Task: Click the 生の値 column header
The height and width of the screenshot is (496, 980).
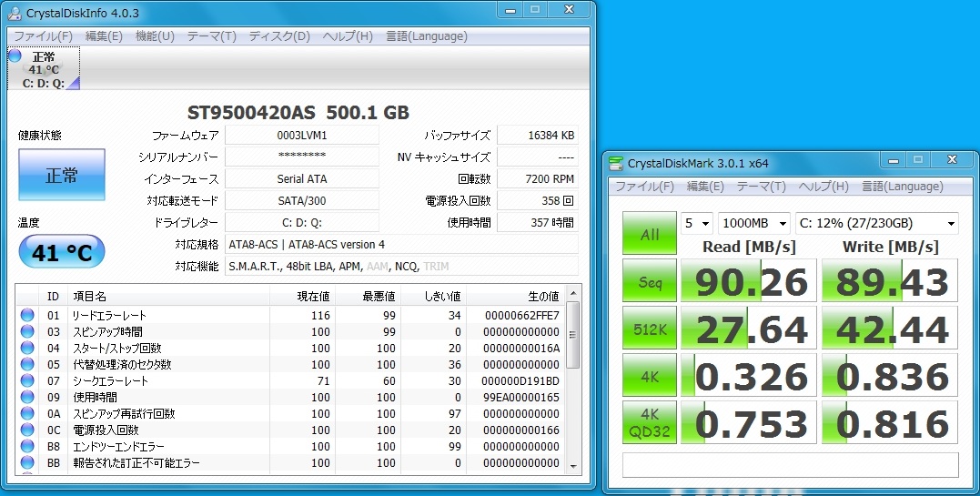Action: [x=516, y=296]
